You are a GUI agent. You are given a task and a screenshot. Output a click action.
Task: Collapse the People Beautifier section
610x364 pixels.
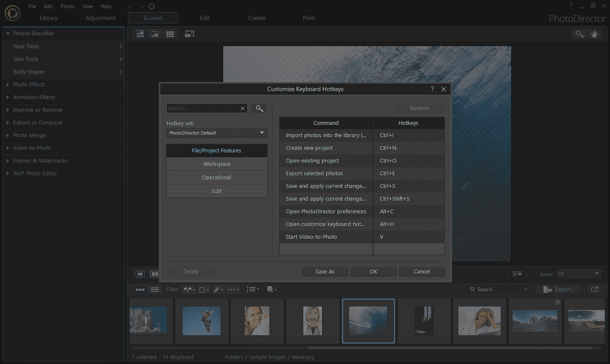pos(8,33)
